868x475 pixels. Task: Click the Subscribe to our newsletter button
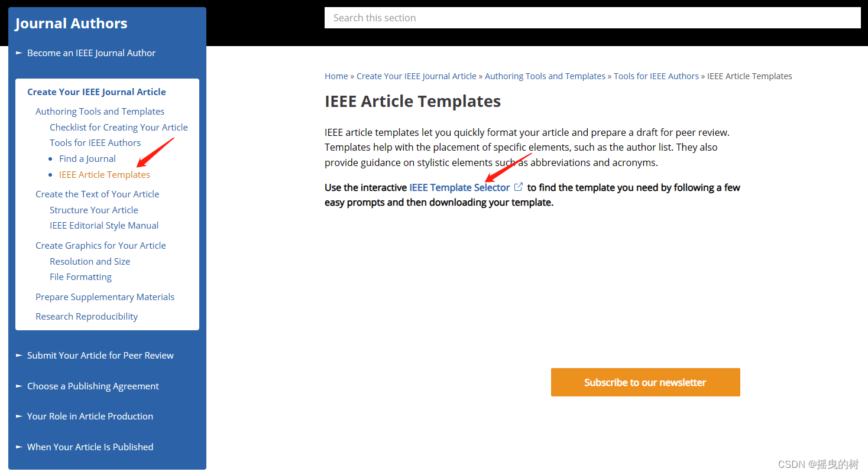[645, 382]
